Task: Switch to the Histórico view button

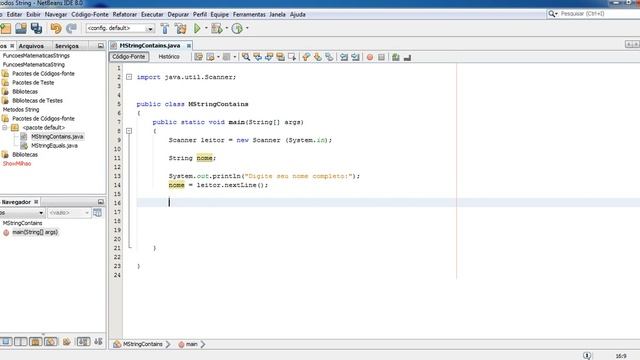Action: pyautogui.click(x=169, y=57)
